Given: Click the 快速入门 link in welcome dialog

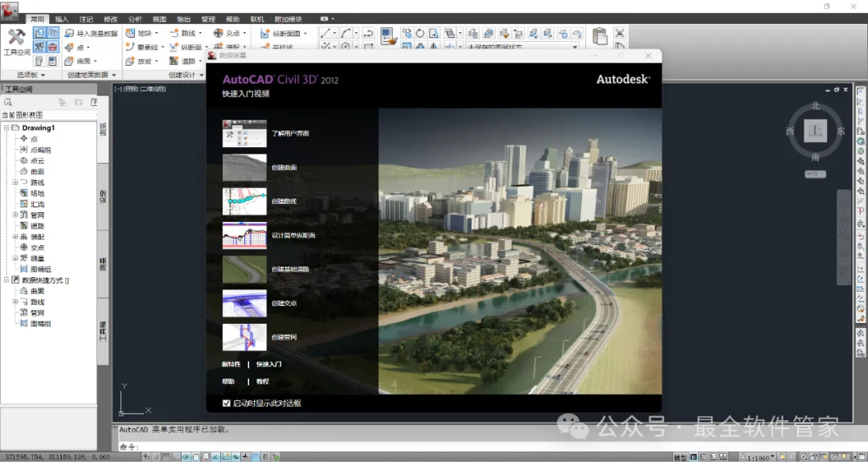Looking at the screenshot, I should coord(269,364).
